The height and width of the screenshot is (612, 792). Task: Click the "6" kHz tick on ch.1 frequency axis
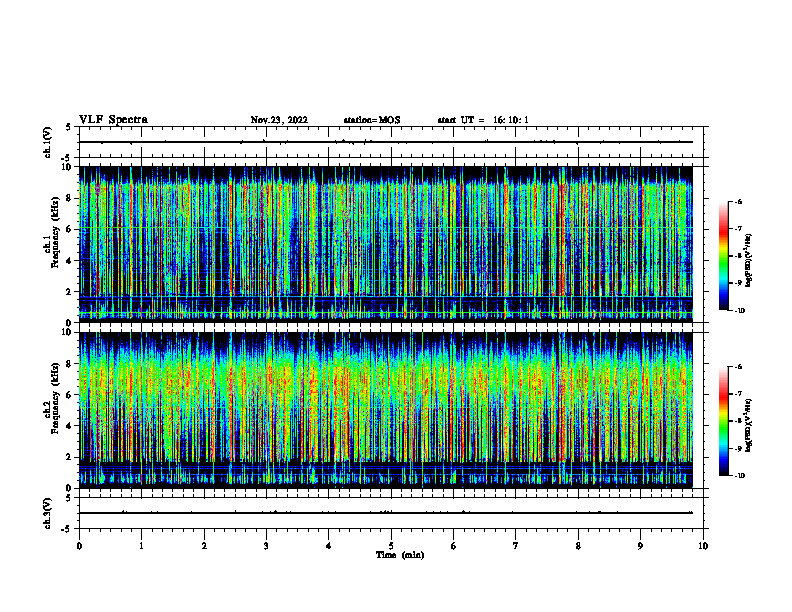click(71, 229)
